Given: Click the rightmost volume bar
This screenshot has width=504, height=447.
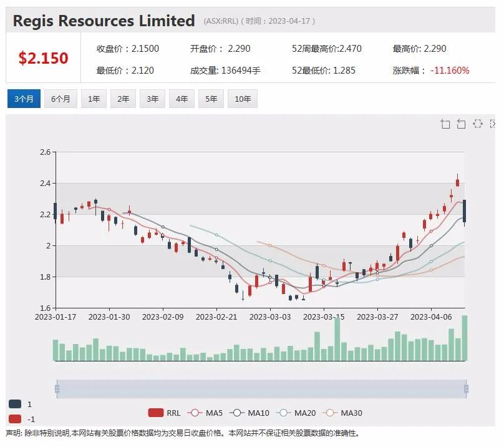Looking at the screenshot, I should pos(465,338).
